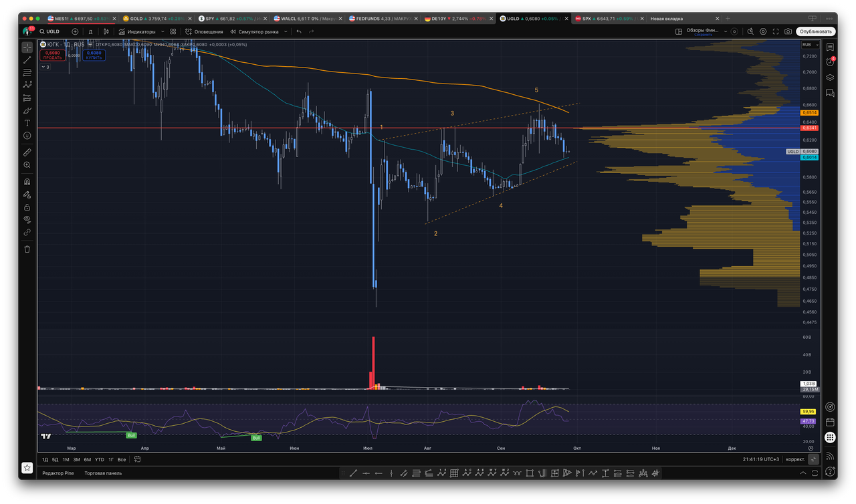Screen dimensions: 856x504
Task: Select the 6M time range
Action: point(87,460)
